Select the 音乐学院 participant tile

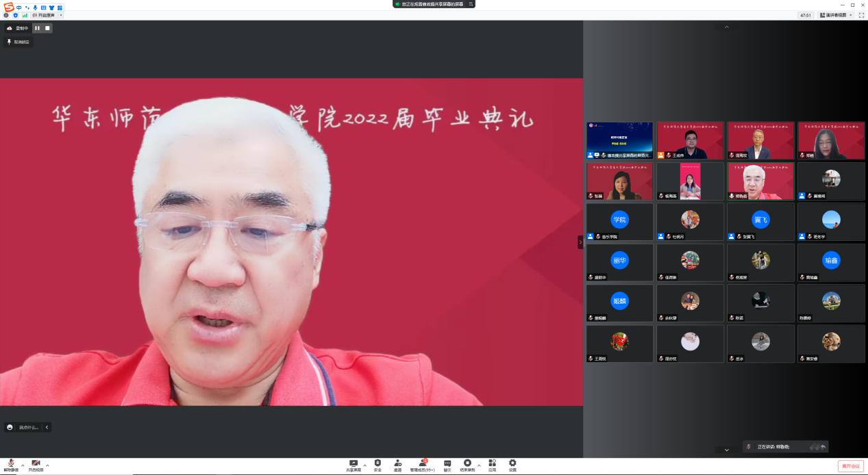(x=619, y=221)
